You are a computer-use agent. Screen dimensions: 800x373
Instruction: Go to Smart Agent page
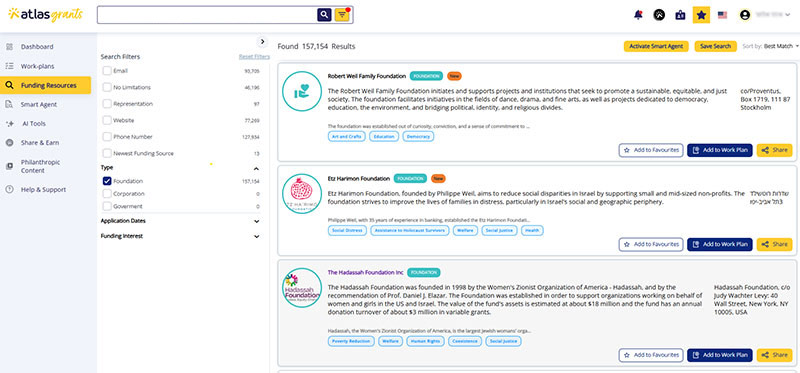point(39,105)
